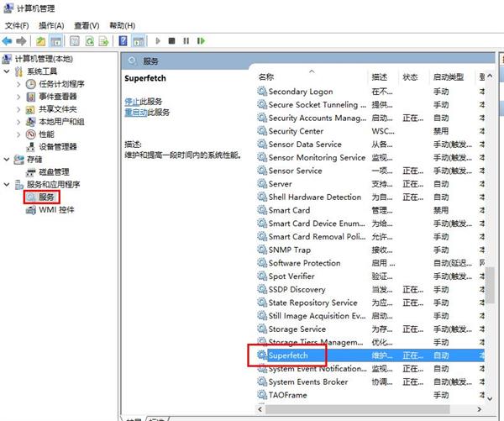Select 性能 in the tree
Screen dimensions: 504x421
46,134
